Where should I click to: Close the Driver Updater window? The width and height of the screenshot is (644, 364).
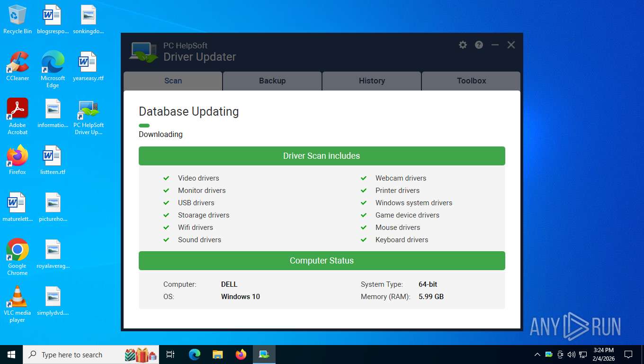click(x=511, y=45)
